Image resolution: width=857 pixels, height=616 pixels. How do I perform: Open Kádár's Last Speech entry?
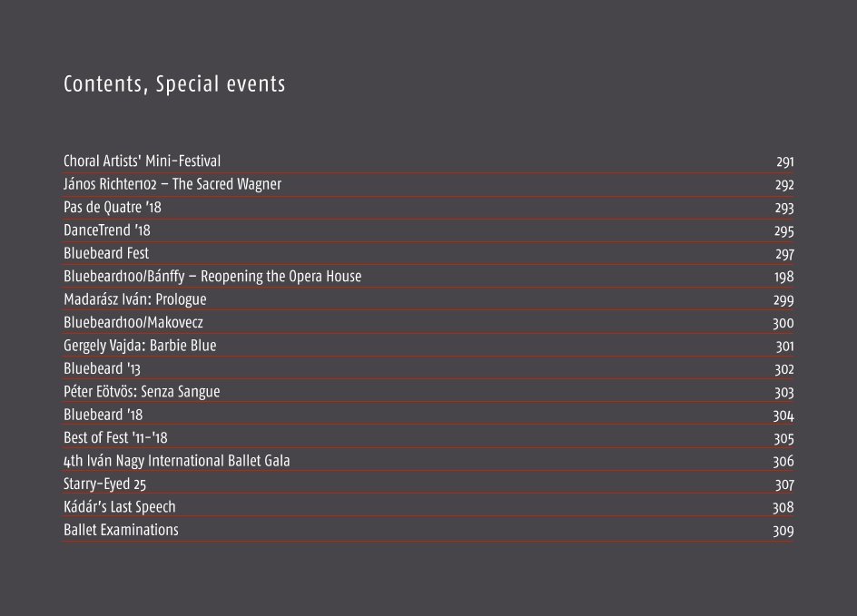[x=428, y=507]
